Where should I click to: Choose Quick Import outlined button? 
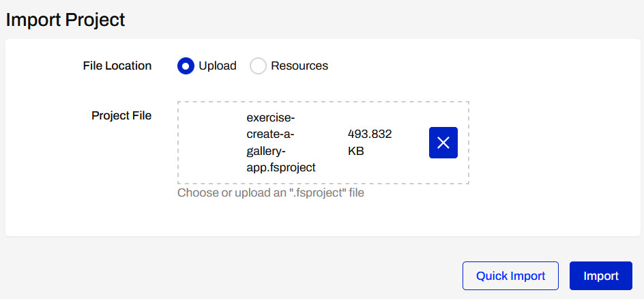point(510,276)
